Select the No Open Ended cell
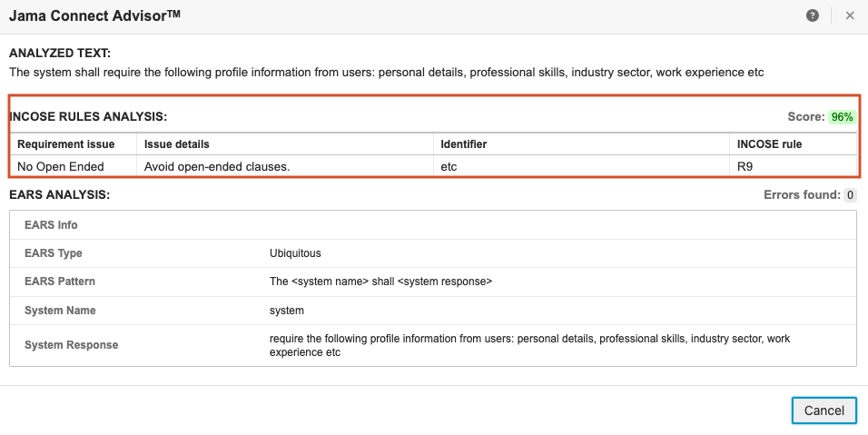 (x=61, y=166)
